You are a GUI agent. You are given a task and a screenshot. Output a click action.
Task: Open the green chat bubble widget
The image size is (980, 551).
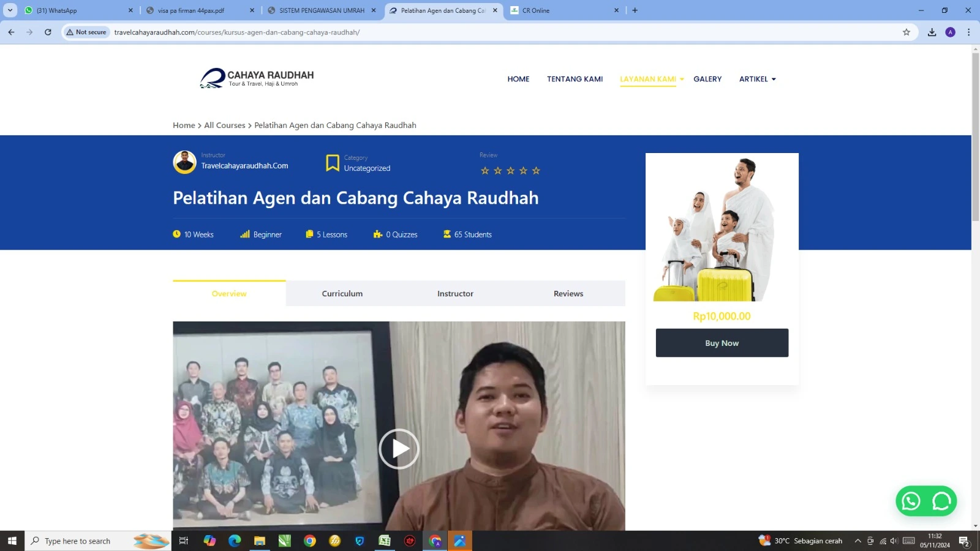941,501
